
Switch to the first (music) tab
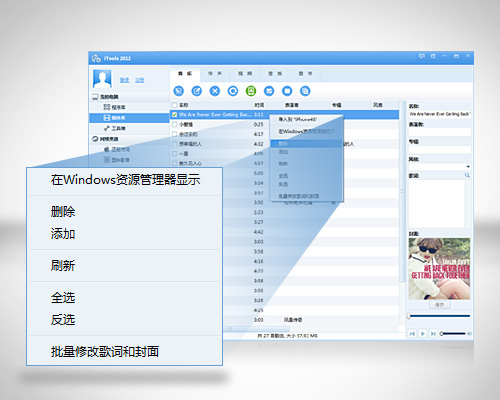185,74
